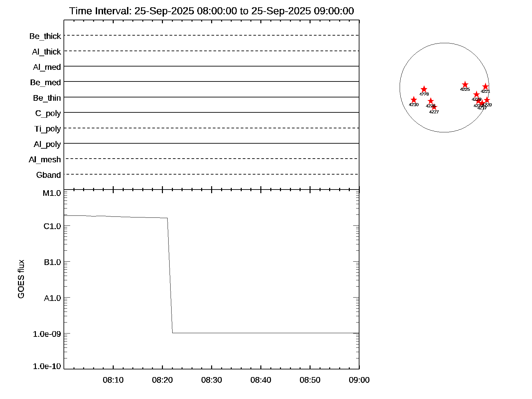
Task: Click the star marker above label 4227
Action: point(434,107)
